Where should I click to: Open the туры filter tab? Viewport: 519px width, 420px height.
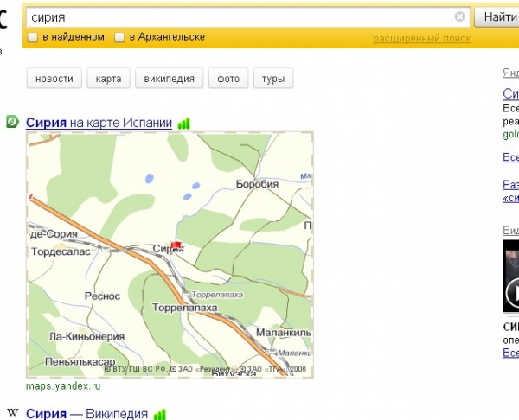tap(273, 79)
